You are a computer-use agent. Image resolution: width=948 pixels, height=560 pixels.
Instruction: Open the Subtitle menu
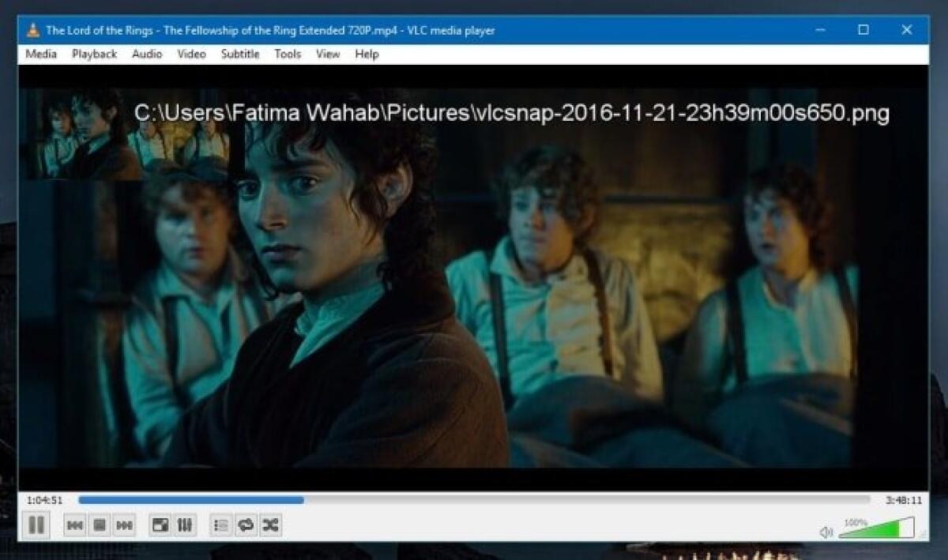[239, 54]
